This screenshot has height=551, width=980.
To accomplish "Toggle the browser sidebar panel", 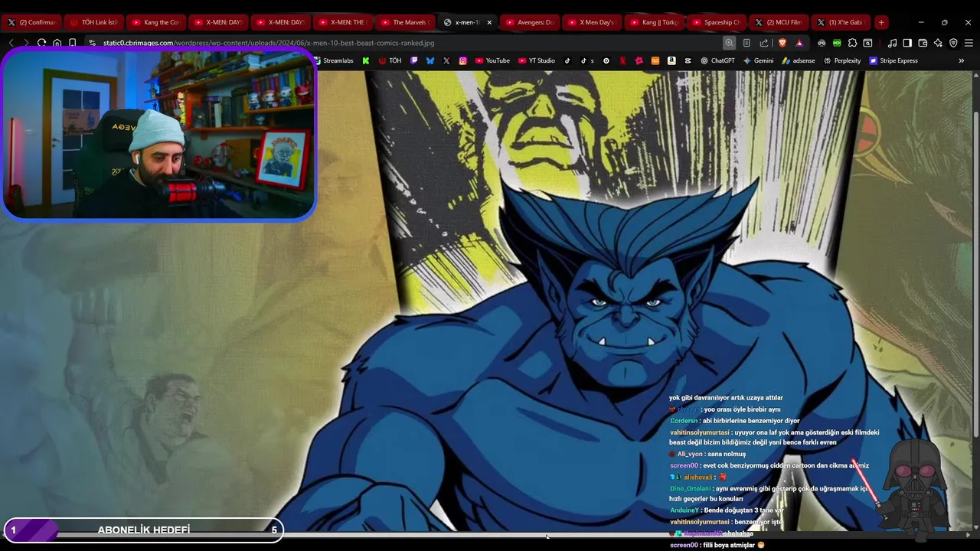I will coord(907,43).
